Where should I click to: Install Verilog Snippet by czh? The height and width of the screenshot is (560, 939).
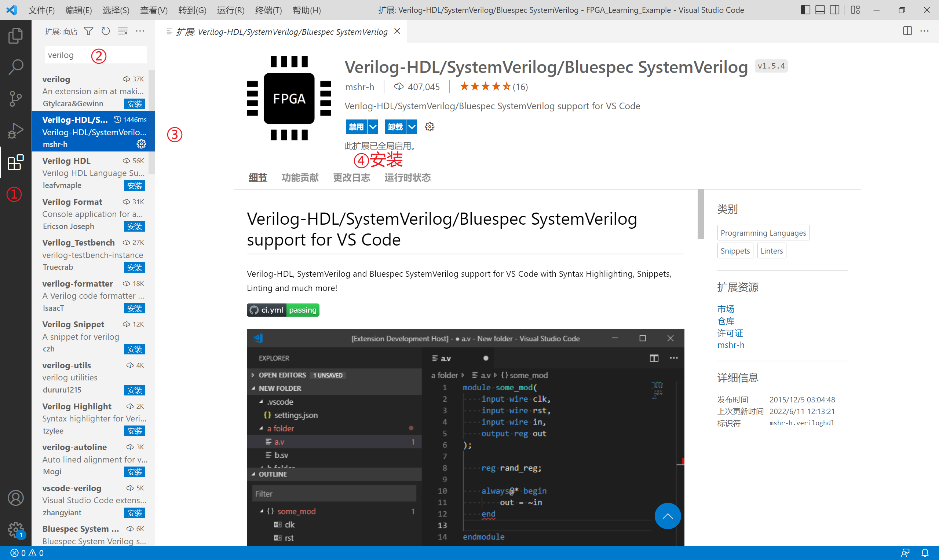(135, 349)
